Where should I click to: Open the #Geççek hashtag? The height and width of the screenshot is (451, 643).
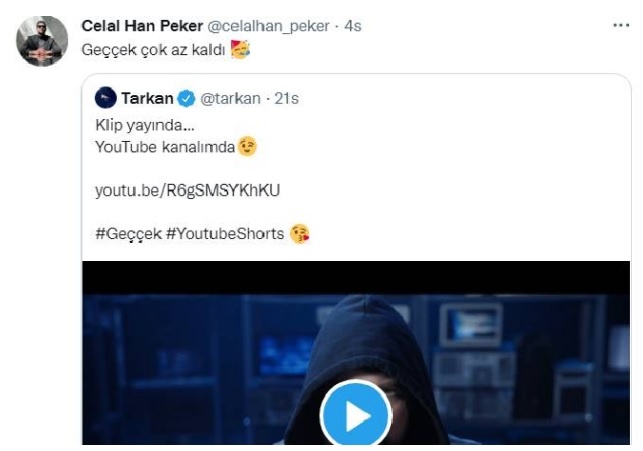(x=128, y=234)
